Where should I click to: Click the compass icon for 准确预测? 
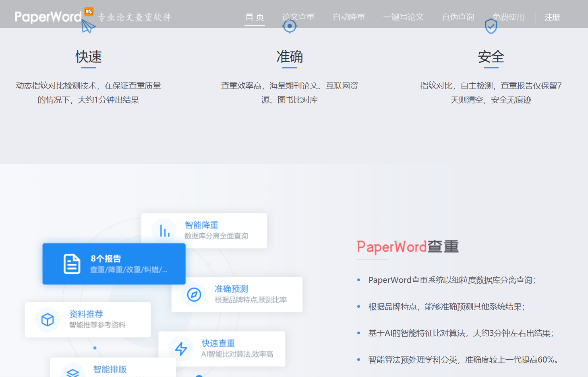tap(195, 295)
